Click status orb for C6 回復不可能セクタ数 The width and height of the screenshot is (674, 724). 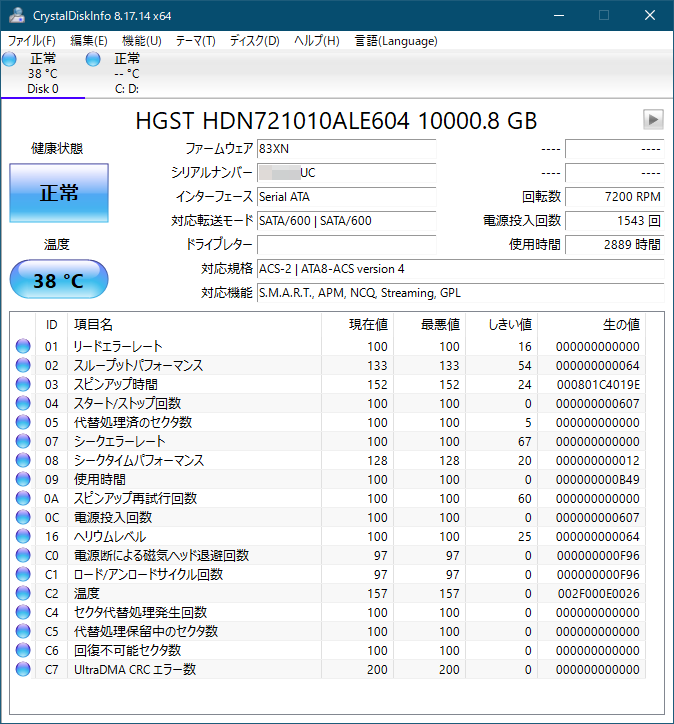coord(23,650)
